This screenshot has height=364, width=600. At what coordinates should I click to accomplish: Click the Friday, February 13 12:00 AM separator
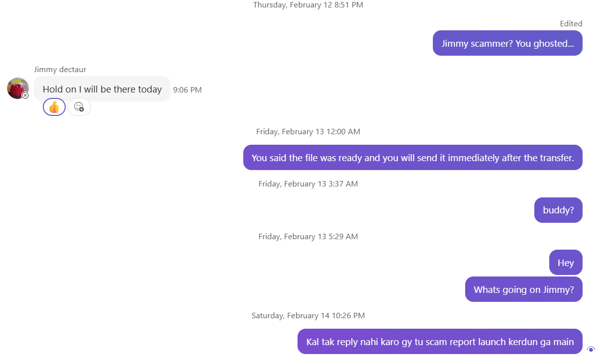pos(308,132)
